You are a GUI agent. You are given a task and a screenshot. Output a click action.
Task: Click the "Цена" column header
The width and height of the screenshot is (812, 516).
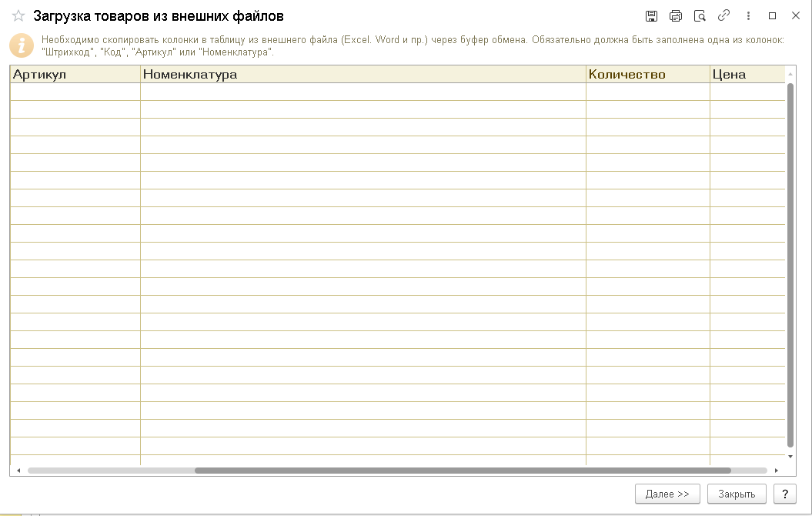[747, 75]
